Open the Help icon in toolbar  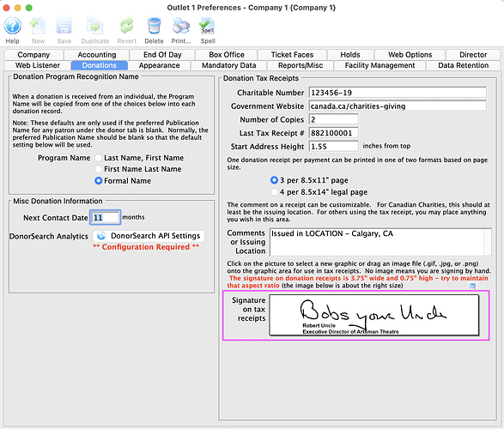coord(13,27)
